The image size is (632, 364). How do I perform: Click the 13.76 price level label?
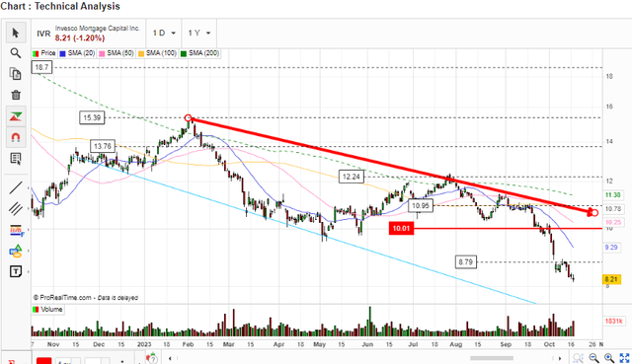pos(103,146)
